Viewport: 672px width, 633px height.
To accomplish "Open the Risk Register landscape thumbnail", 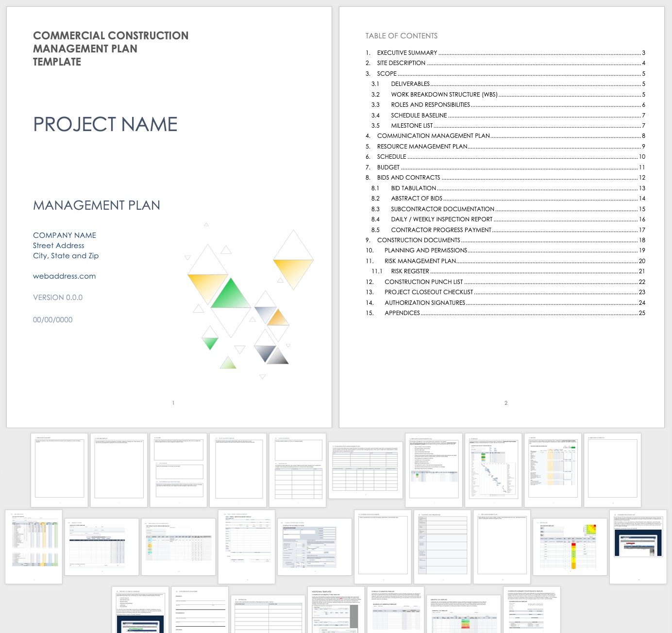I will coord(571,547).
